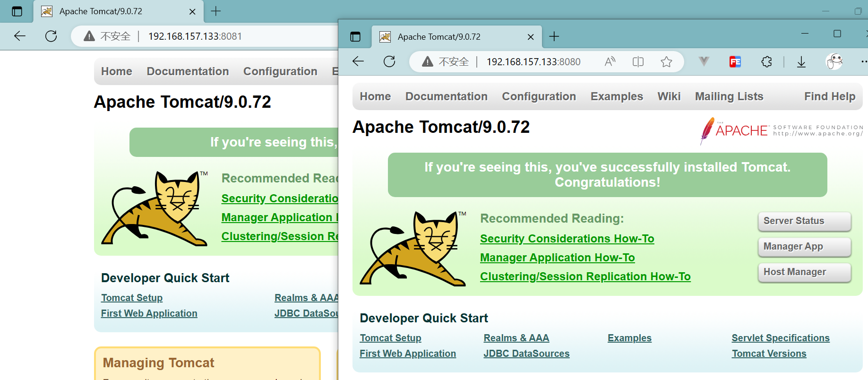The height and width of the screenshot is (380, 868).
Task: Open tab actions menu in background window
Action: pos(17,11)
